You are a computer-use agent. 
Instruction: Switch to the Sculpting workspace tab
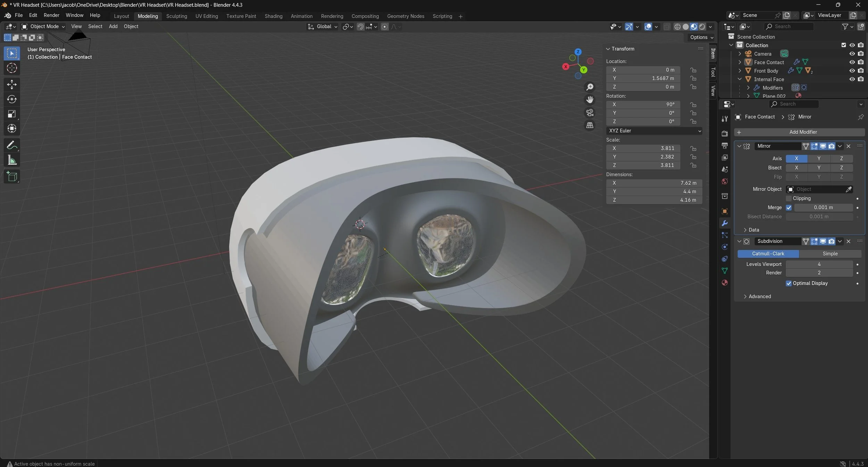coord(176,16)
